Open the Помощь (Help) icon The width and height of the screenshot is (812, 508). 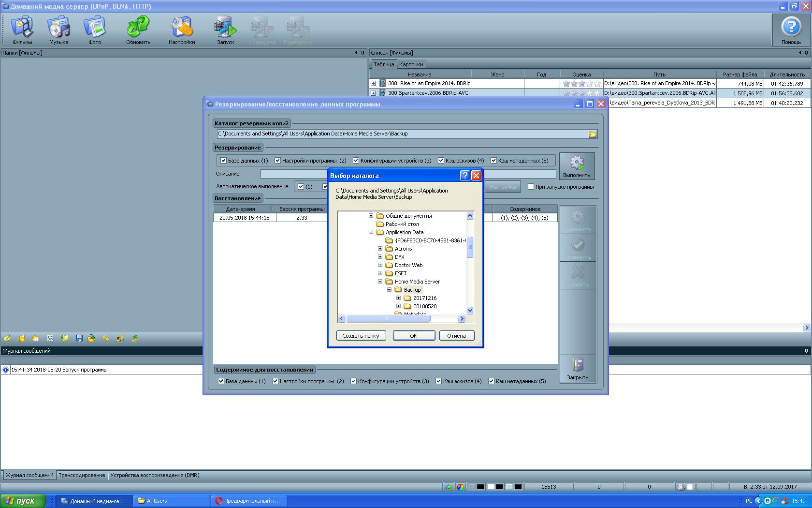[791, 30]
